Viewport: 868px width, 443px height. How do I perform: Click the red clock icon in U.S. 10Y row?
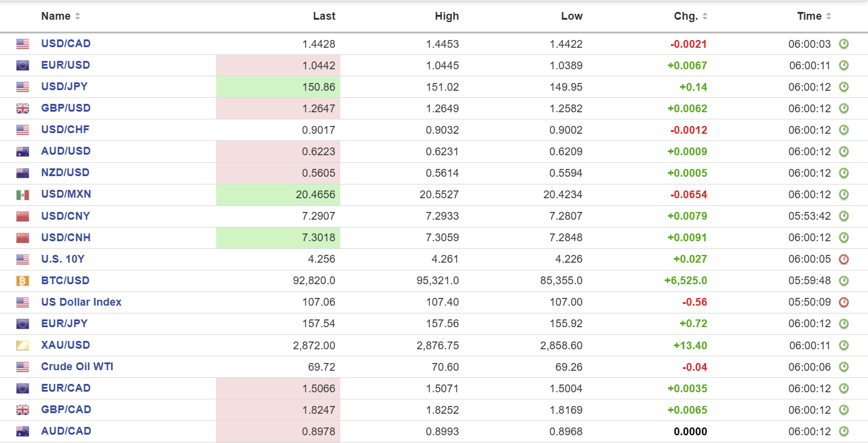[844, 259]
